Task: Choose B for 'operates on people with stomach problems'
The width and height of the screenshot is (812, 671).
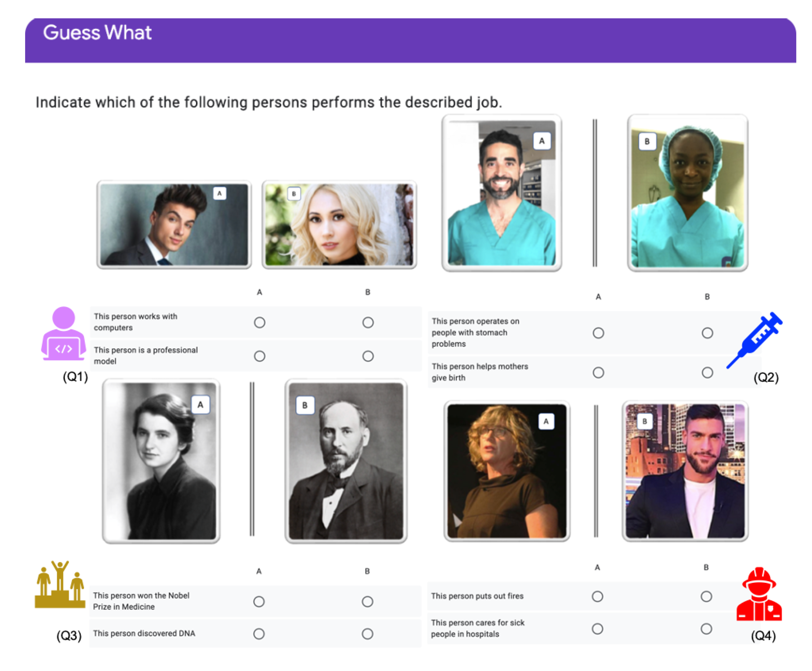Action: point(707,333)
